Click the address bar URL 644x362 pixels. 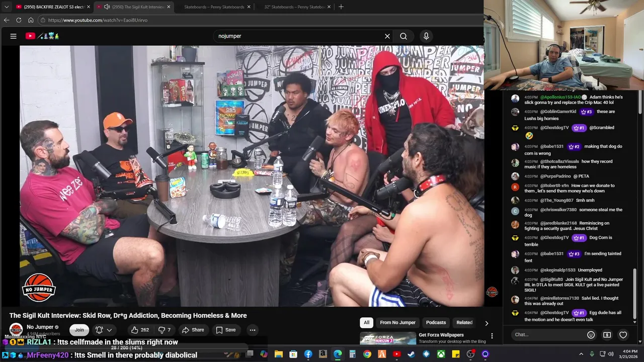(x=98, y=20)
